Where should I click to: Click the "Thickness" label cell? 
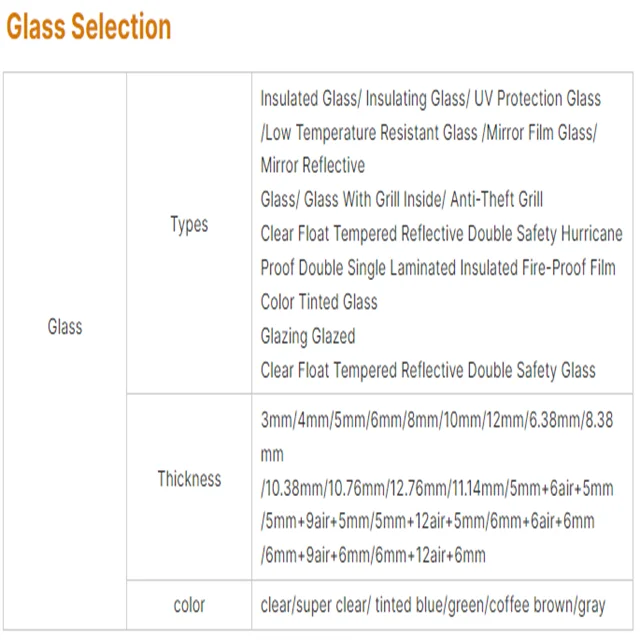click(x=189, y=479)
